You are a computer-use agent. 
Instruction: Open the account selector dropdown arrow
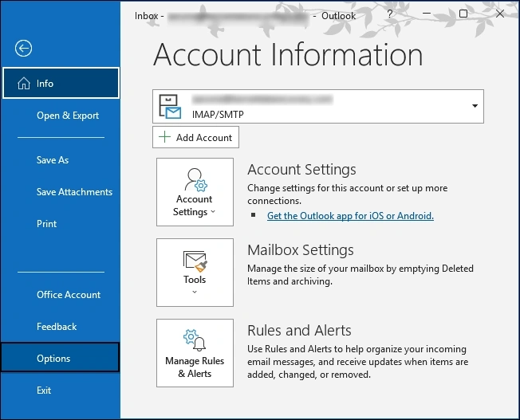pyautogui.click(x=475, y=106)
